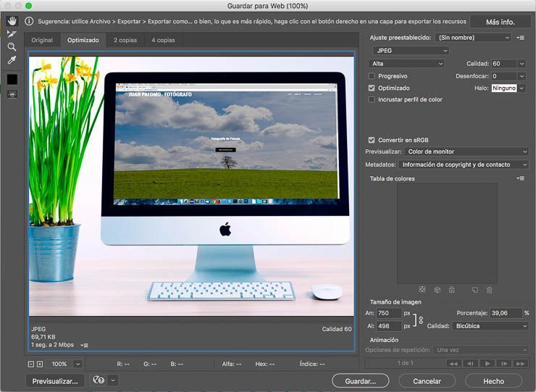The height and width of the screenshot is (392, 536).
Task: Expand the Alta quality preset dropdown
Action: pos(407,64)
